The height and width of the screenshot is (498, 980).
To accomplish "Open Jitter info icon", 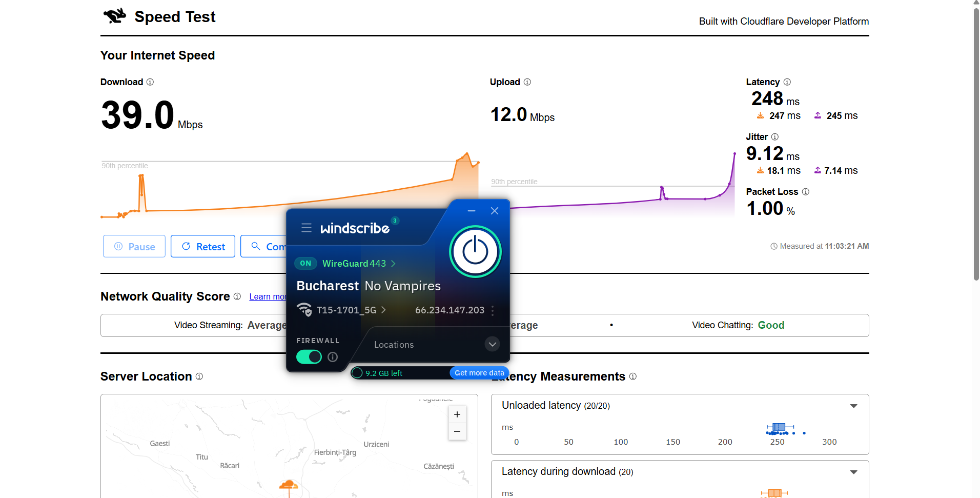I will coord(775,137).
